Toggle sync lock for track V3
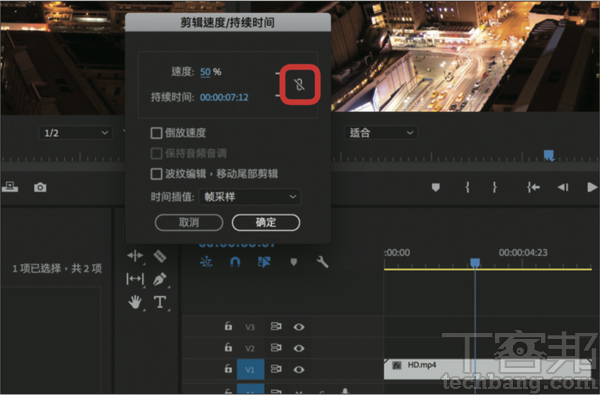The height and width of the screenshot is (395, 600). (x=276, y=326)
